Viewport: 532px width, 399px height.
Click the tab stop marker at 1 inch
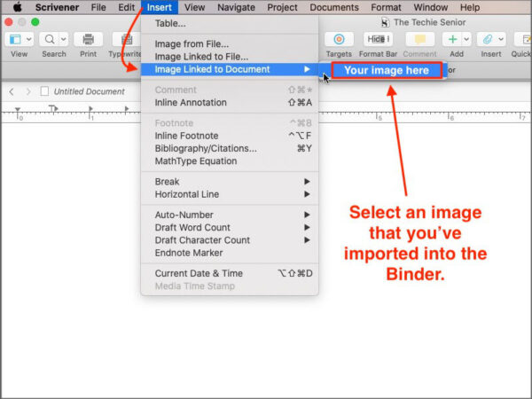[x=90, y=109]
